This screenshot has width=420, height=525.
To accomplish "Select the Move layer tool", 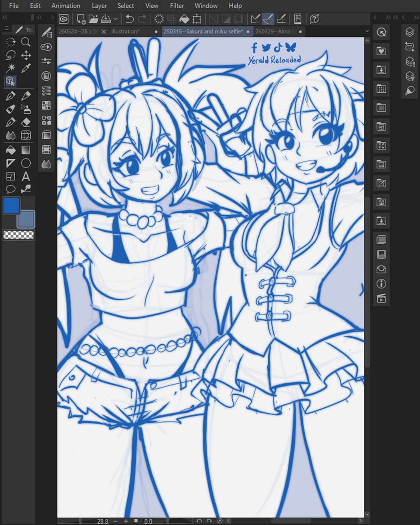I will point(26,55).
